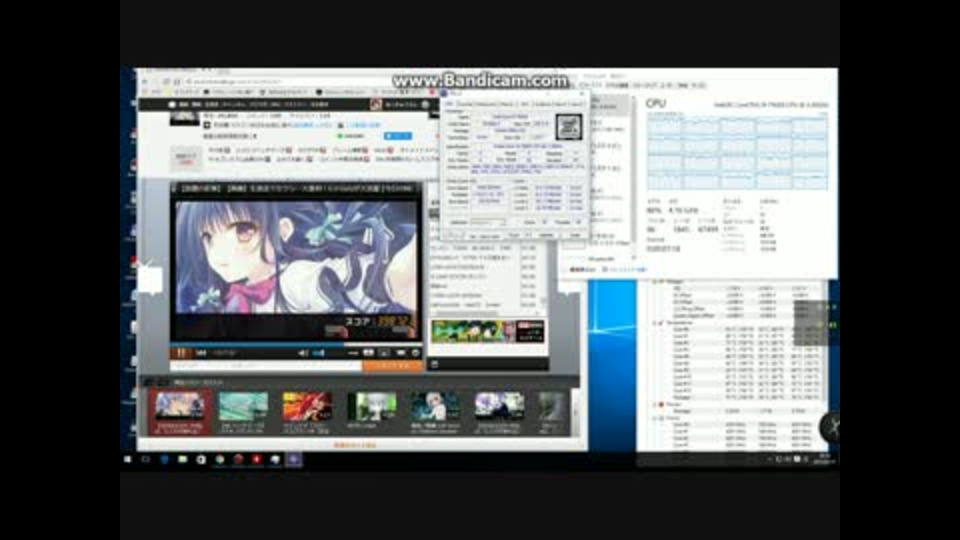The image size is (960, 540).
Task: Click the anime banner ad beside the video
Action: 487,332
